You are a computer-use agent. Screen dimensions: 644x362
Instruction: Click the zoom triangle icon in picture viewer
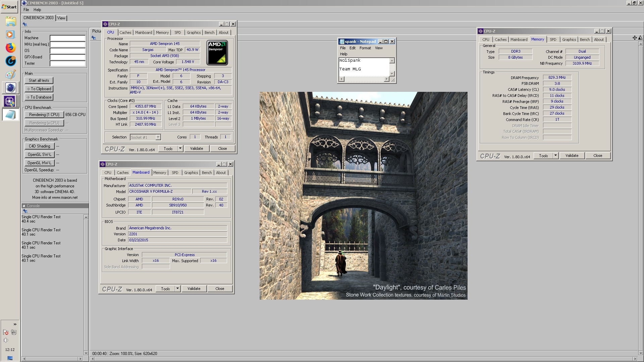point(640,38)
